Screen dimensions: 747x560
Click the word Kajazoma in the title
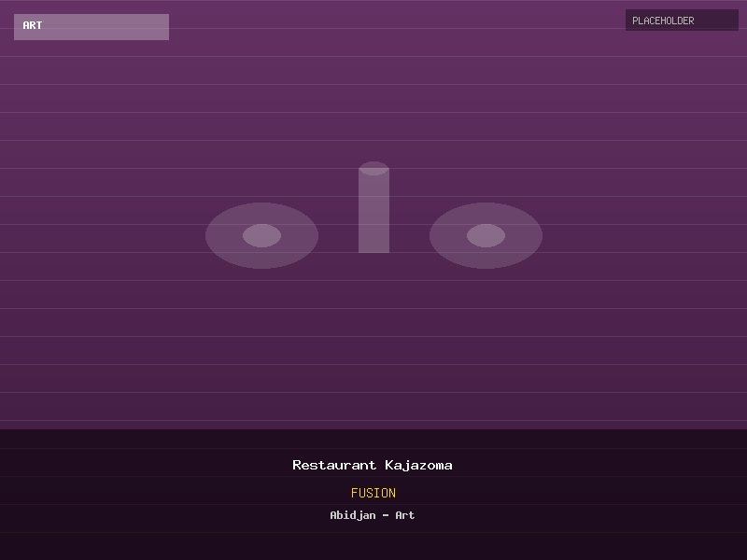pyautogui.click(x=418, y=465)
